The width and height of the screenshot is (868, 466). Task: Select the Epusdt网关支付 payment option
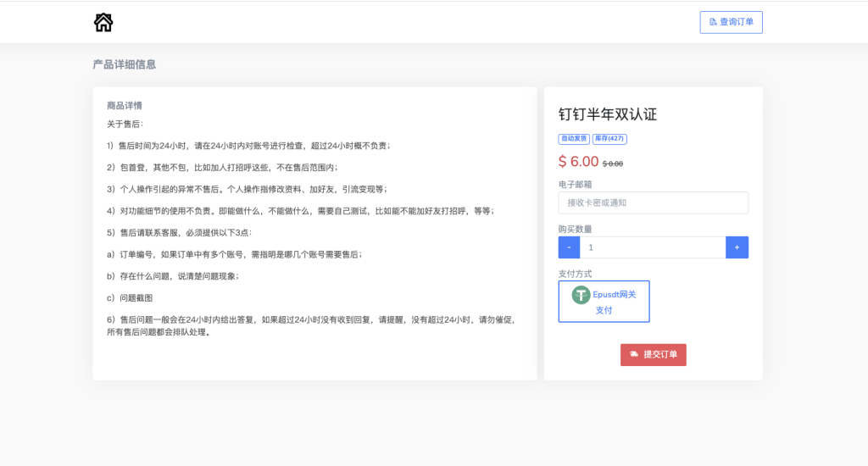(x=604, y=302)
